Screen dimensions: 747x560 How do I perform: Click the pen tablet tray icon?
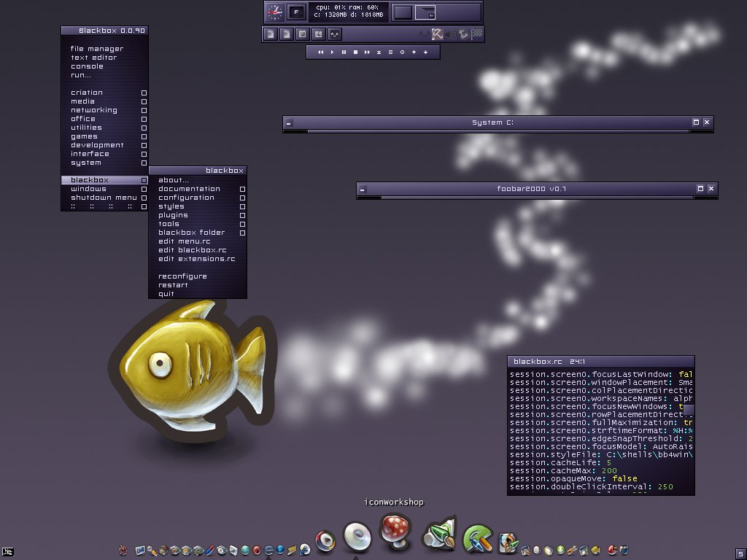tap(463, 34)
